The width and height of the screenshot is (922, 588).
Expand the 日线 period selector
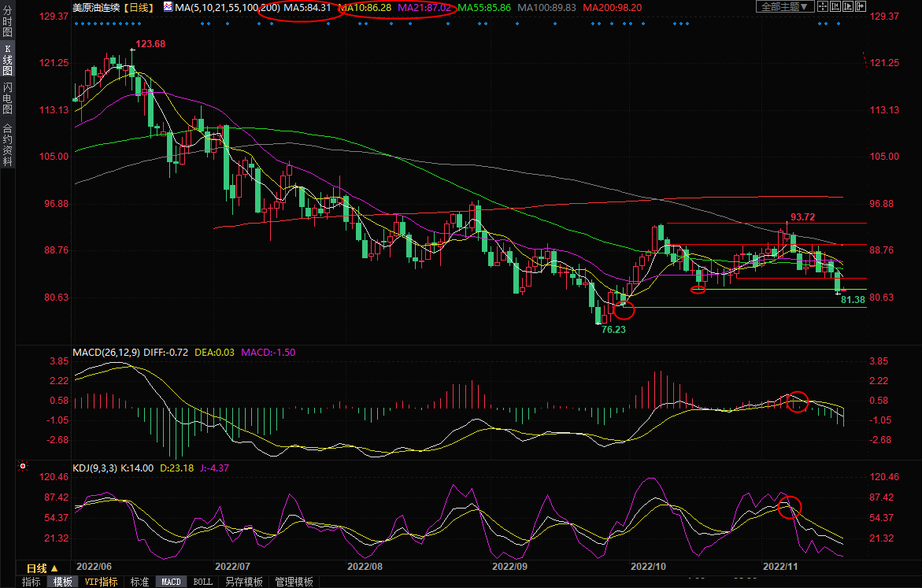(x=43, y=568)
